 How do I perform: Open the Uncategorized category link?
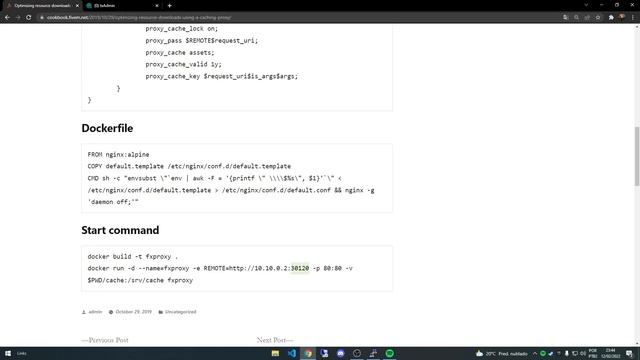point(180,312)
